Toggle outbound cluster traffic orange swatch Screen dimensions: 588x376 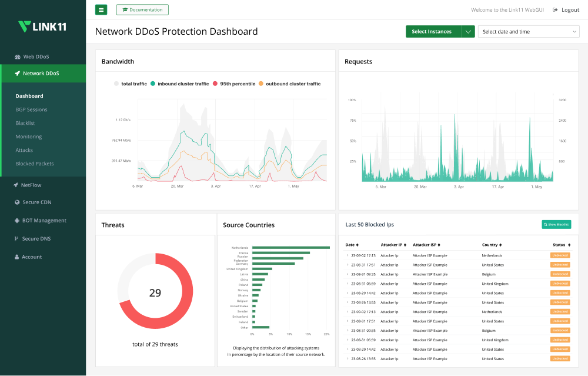[261, 84]
